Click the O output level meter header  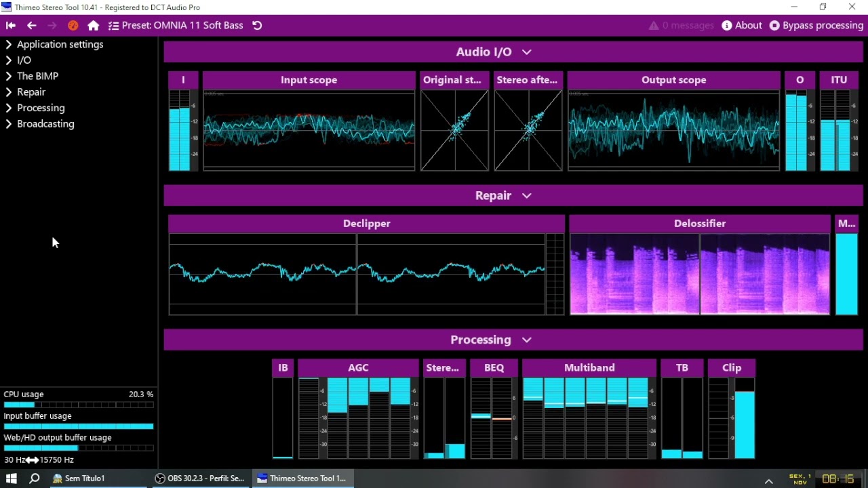point(800,80)
